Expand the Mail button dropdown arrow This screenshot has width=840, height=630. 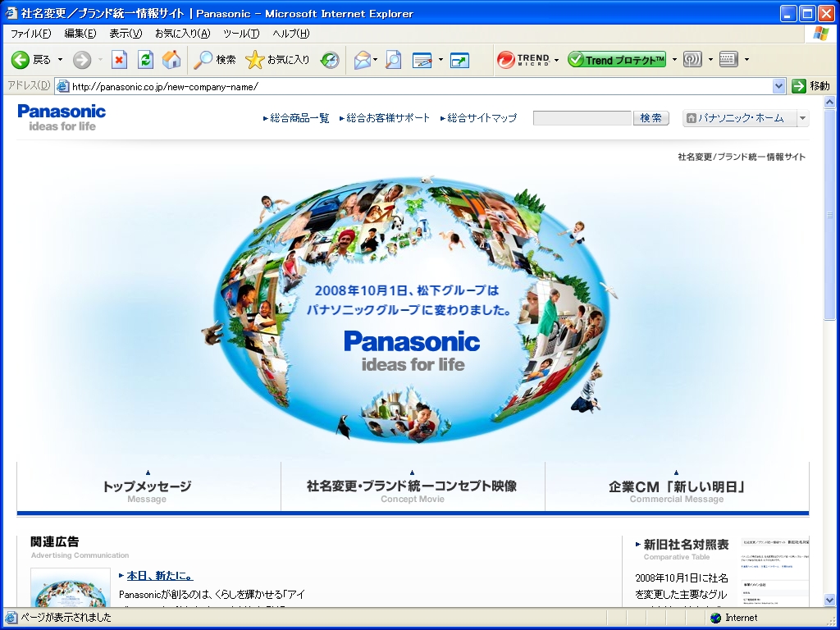coord(376,59)
